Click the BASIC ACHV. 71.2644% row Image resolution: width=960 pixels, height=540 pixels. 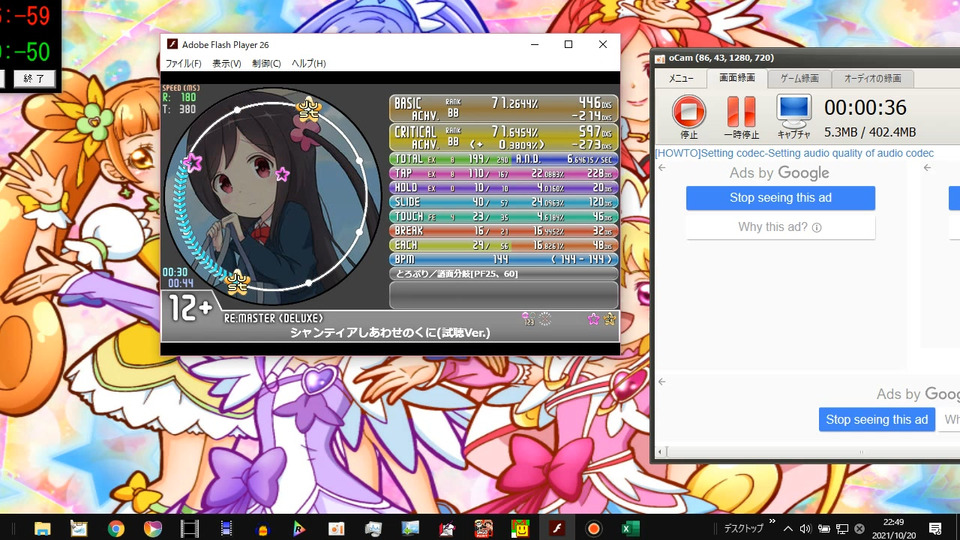(x=503, y=108)
